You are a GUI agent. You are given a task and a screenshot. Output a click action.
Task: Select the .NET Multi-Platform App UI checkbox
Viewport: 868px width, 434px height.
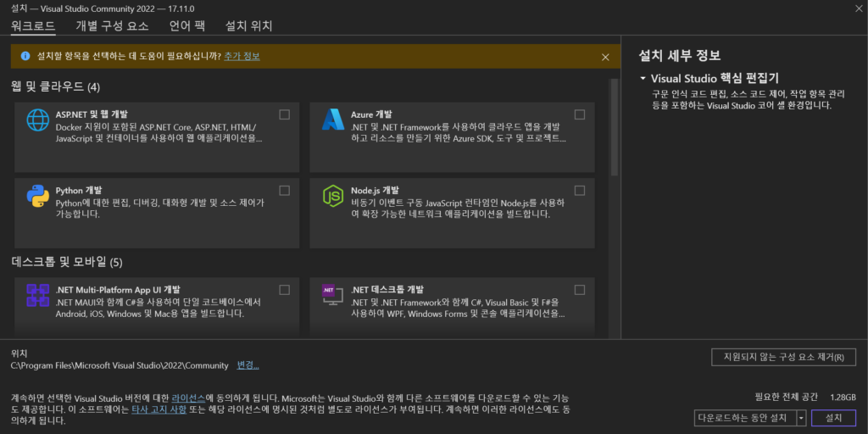click(x=285, y=290)
